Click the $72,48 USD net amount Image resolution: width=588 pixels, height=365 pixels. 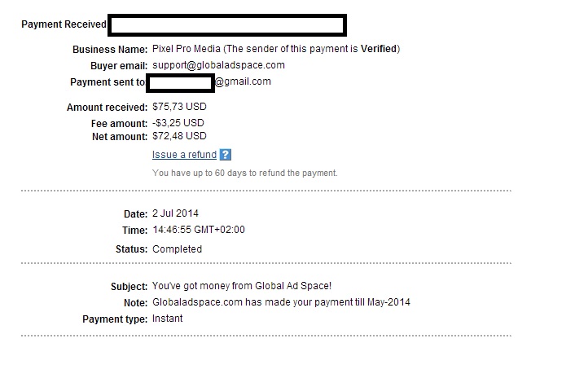(179, 136)
